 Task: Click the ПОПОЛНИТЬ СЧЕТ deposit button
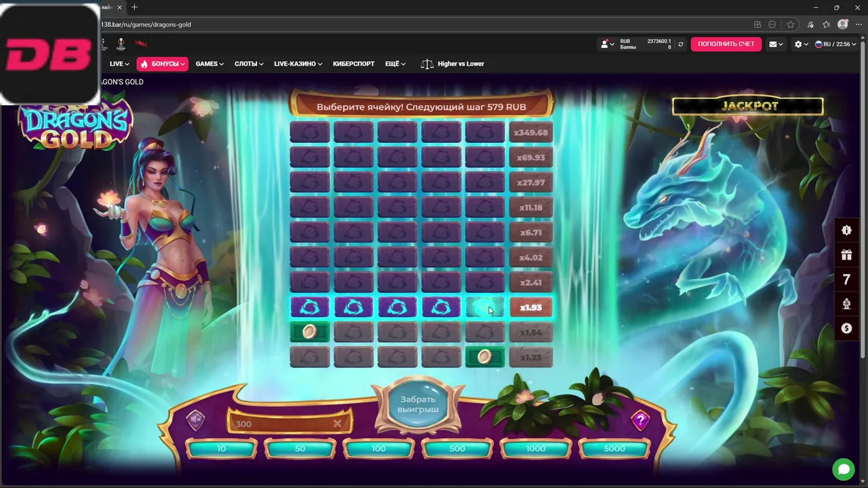tap(726, 44)
